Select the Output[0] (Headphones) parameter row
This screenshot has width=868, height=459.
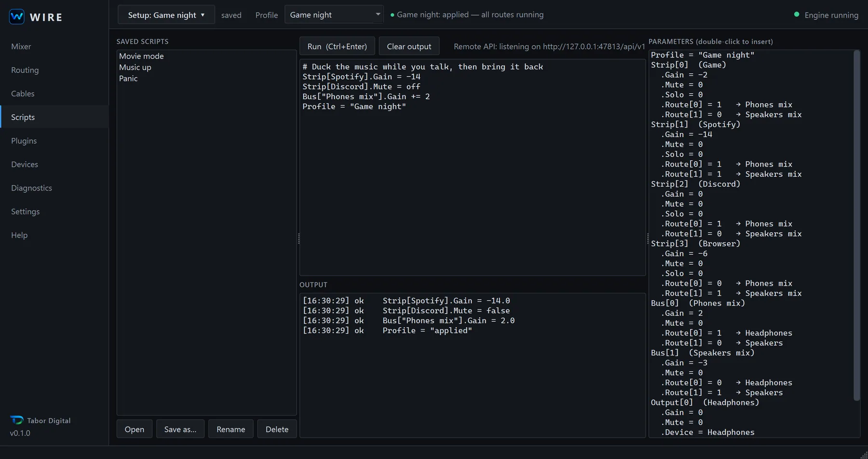[x=751, y=403]
